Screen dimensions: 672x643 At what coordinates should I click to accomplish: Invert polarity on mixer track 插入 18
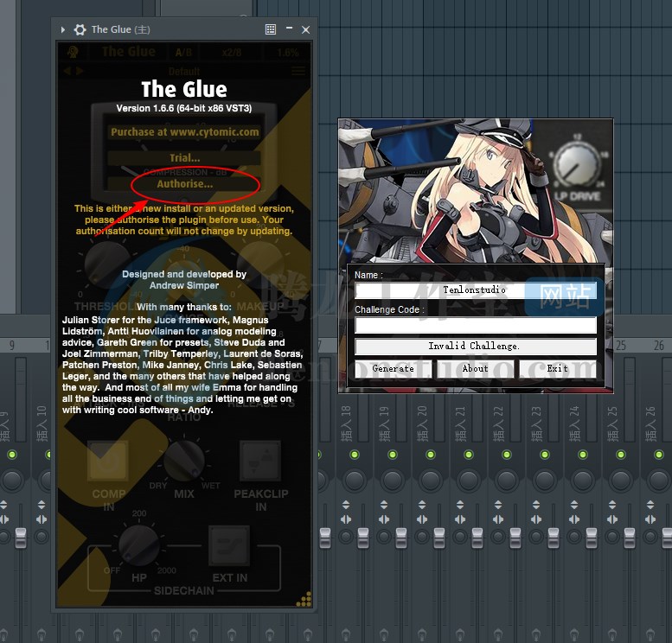346,505
